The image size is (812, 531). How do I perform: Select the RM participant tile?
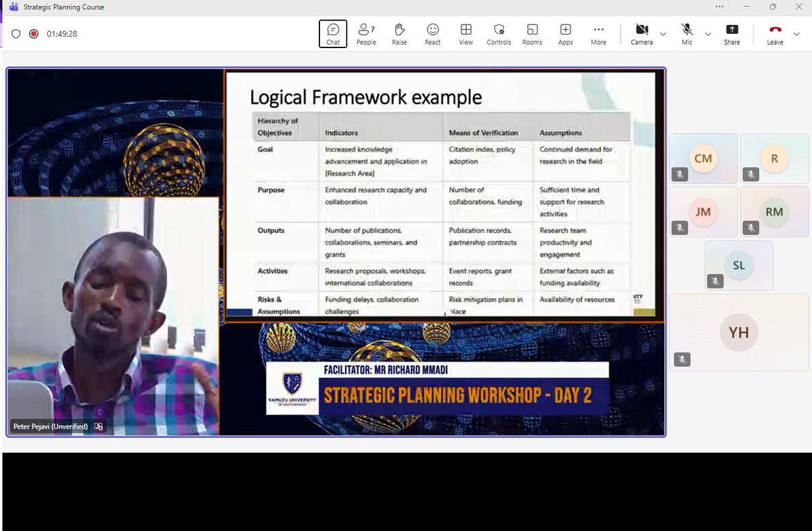coord(774,212)
